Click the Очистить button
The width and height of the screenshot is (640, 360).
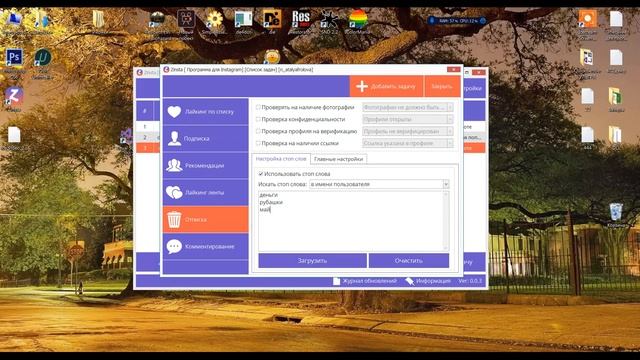point(409,260)
